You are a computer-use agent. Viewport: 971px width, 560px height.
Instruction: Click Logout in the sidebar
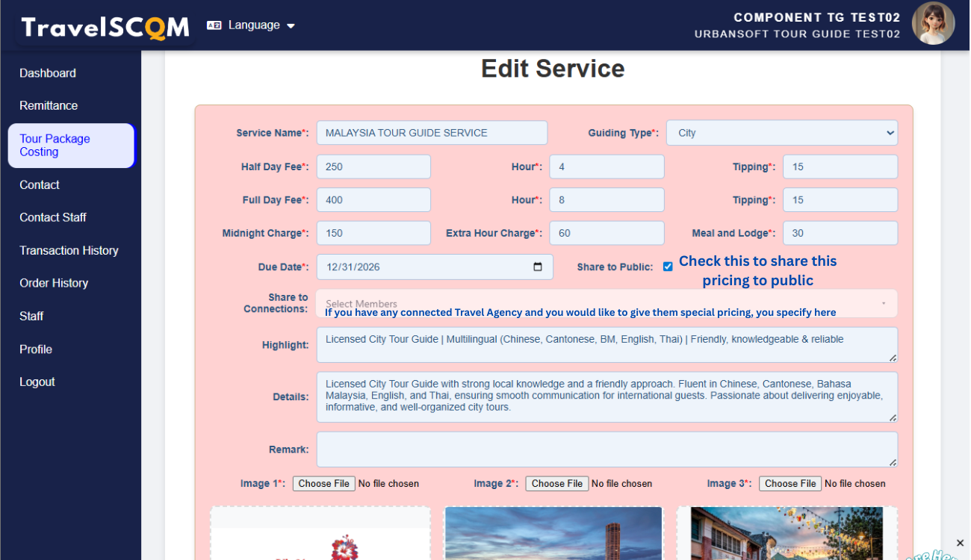click(x=37, y=382)
